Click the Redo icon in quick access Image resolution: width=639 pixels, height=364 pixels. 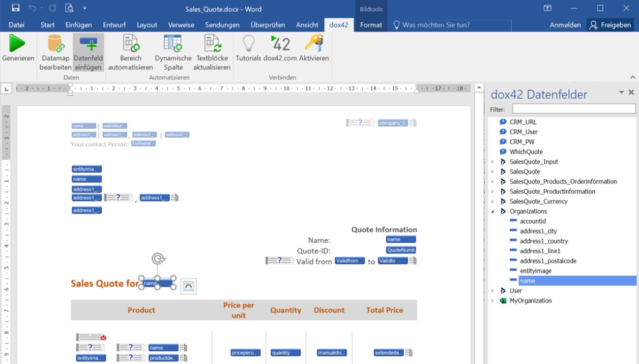52,8
